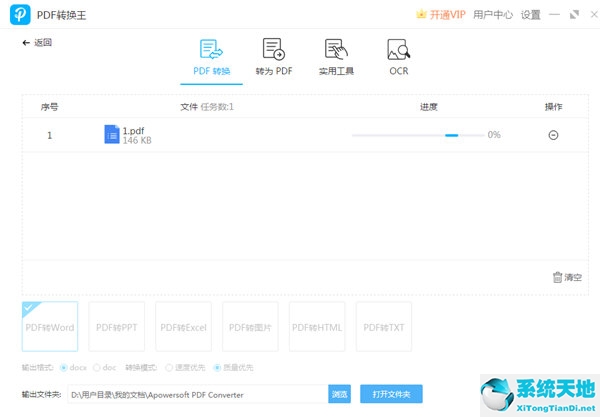Viewport: 600px width, 417px height.
Task: Click the 0% progress value
Action: pos(494,135)
